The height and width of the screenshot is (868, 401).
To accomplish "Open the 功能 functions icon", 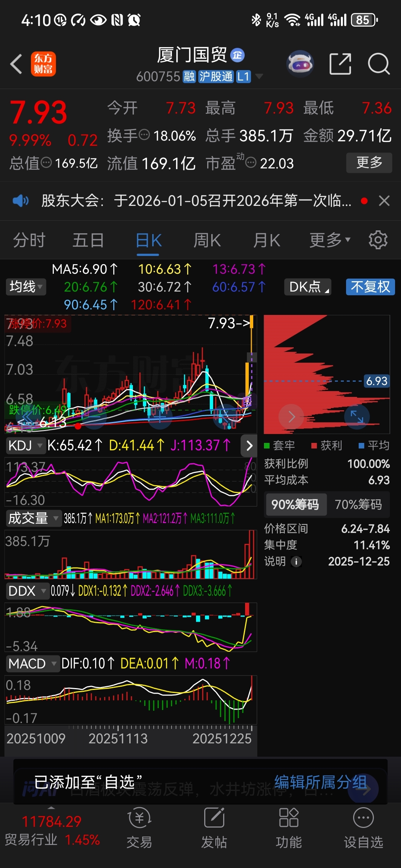I will click(289, 828).
